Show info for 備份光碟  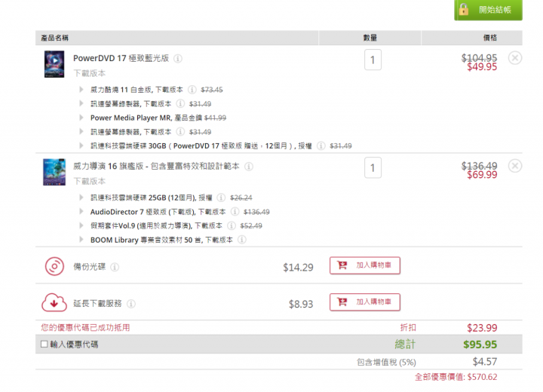[x=115, y=267]
